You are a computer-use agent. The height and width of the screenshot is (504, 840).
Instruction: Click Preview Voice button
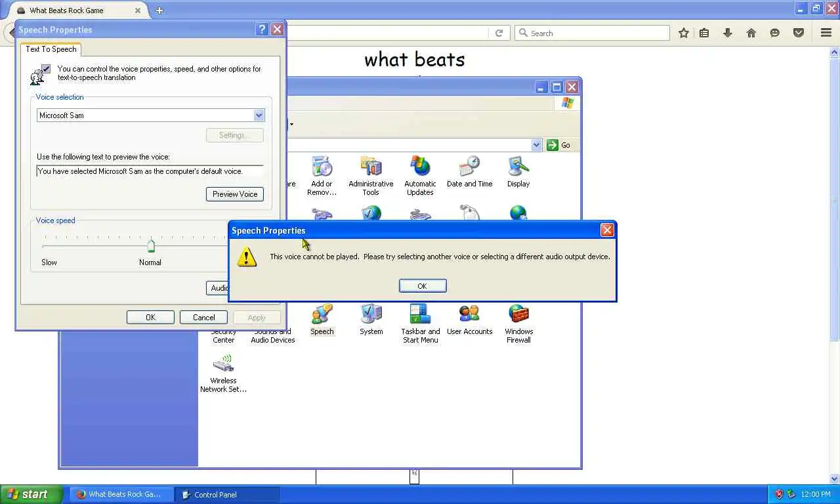(235, 194)
